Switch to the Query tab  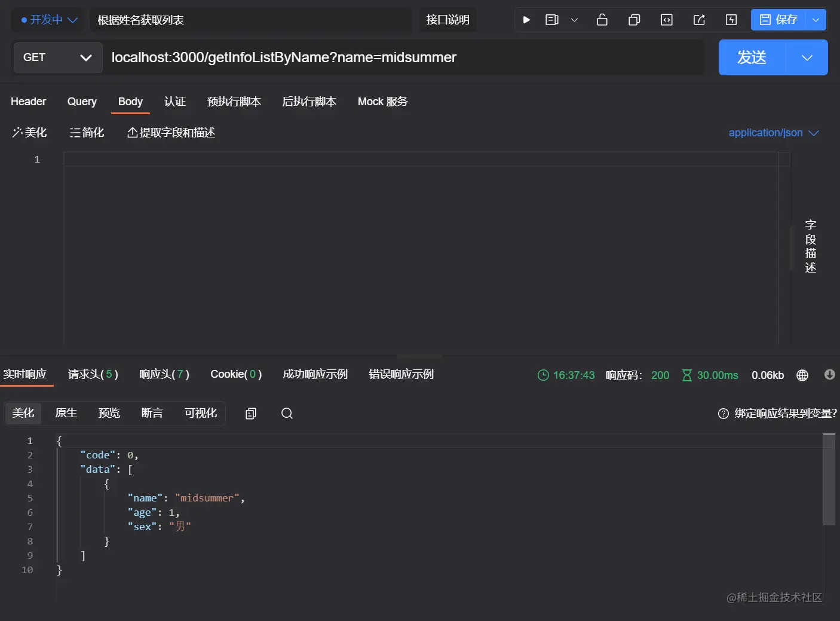(x=82, y=102)
